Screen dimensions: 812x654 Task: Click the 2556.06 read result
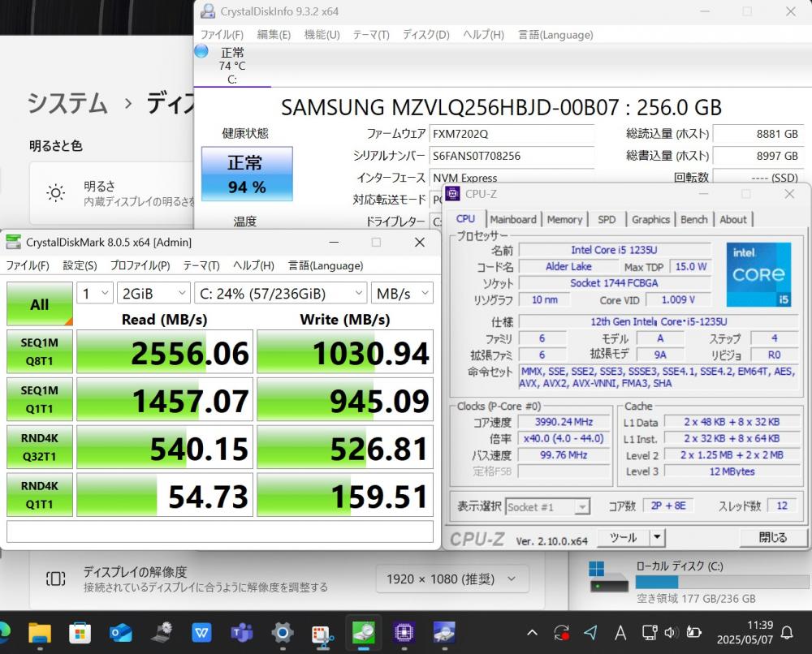click(x=165, y=352)
